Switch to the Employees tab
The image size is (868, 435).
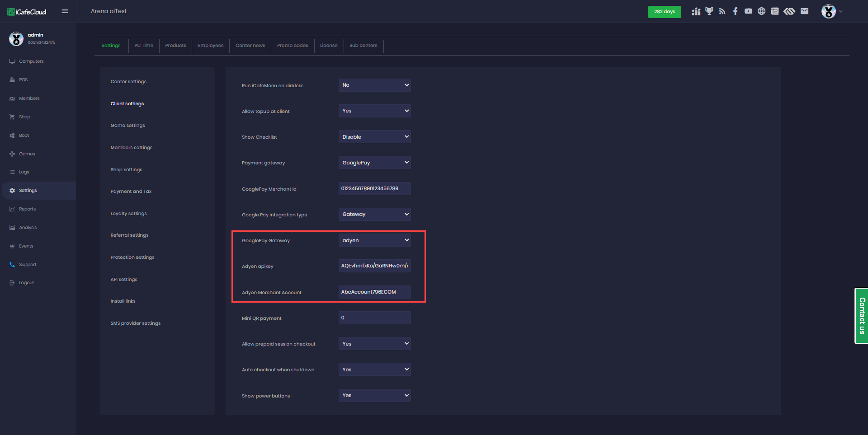[211, 46]
